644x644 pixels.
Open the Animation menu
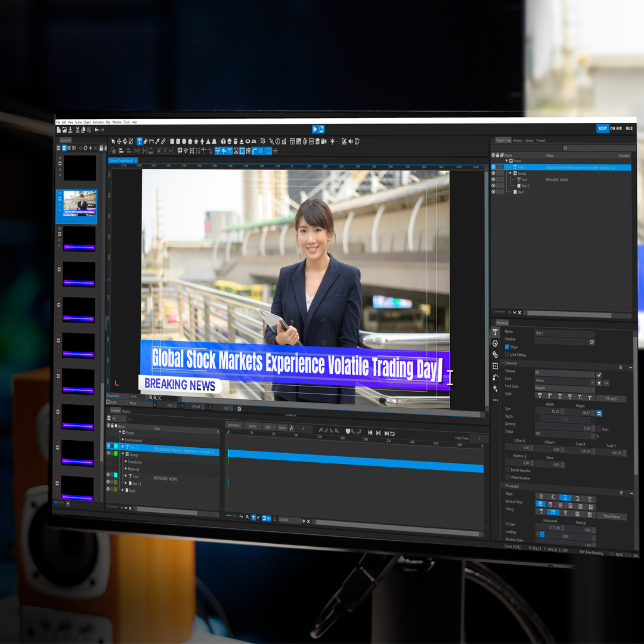pyautogui.click(x=98, y=122)
